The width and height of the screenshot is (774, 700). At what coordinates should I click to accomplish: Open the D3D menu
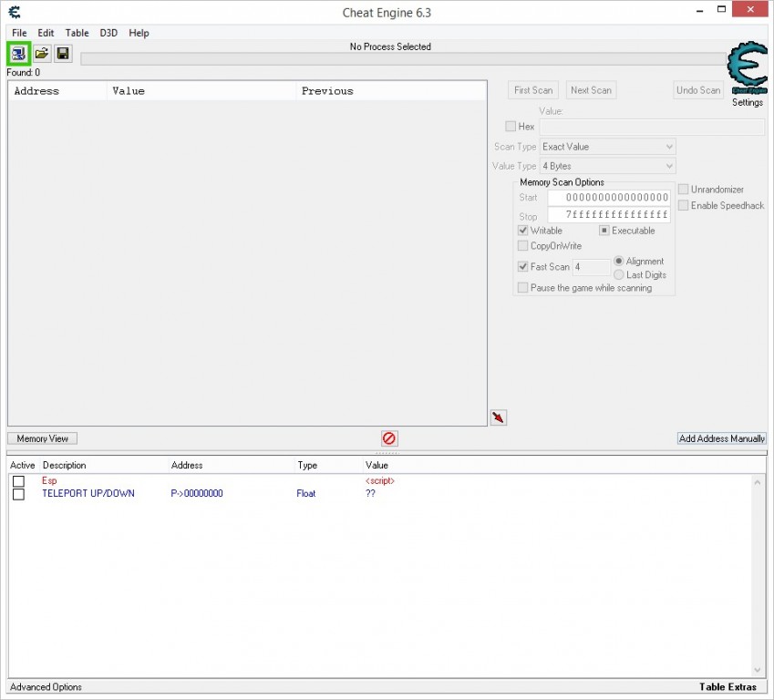pyautogui.click(x=108, y=33)
